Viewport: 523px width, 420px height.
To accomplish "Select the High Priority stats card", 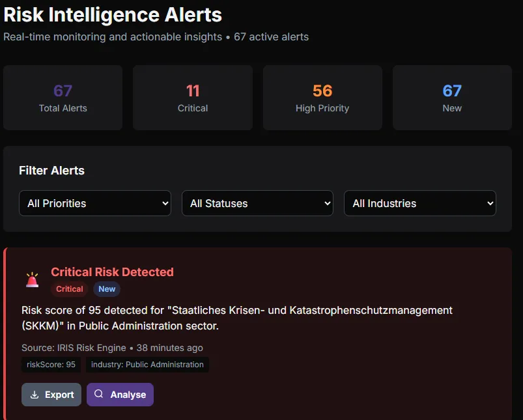I will (x=322, y=97).
